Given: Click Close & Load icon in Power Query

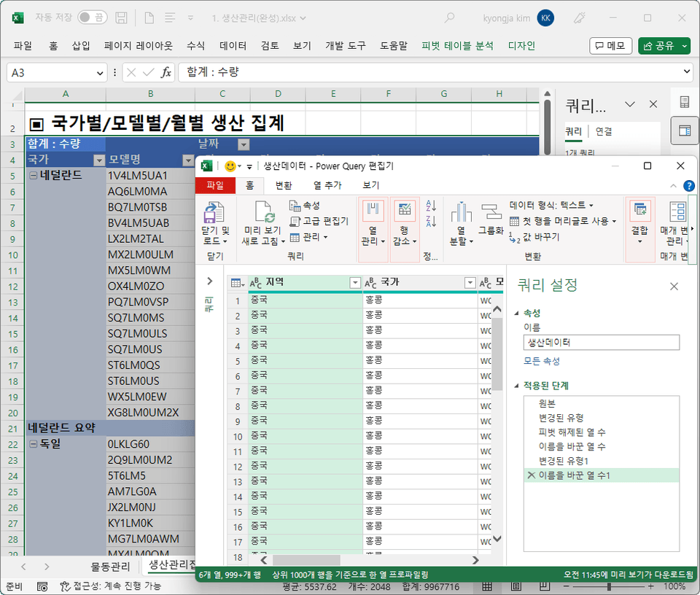Looking at the screenshot, I should 214,212.
